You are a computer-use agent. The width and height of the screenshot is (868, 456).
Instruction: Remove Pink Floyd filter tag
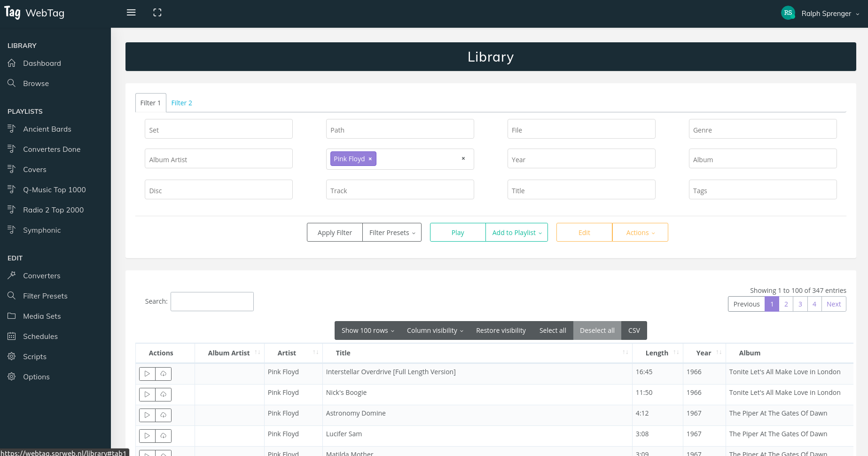[x=370, y=159]
